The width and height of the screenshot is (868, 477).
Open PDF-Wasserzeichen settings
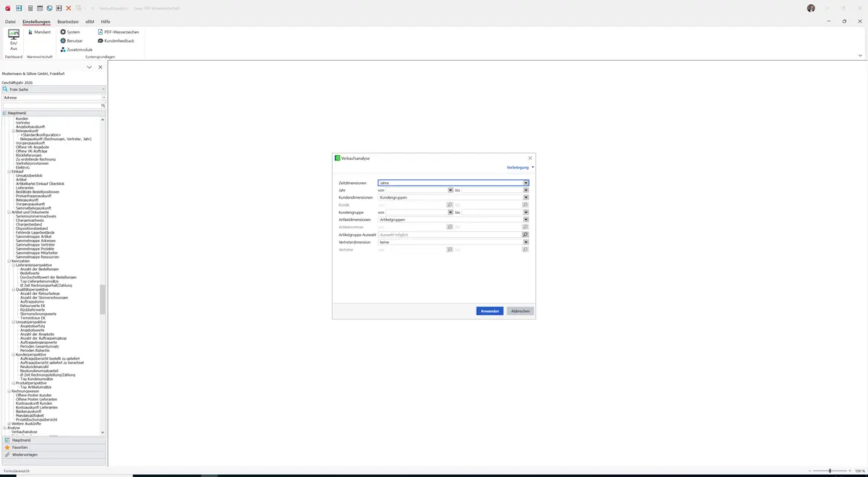click(x=119, y=32)
